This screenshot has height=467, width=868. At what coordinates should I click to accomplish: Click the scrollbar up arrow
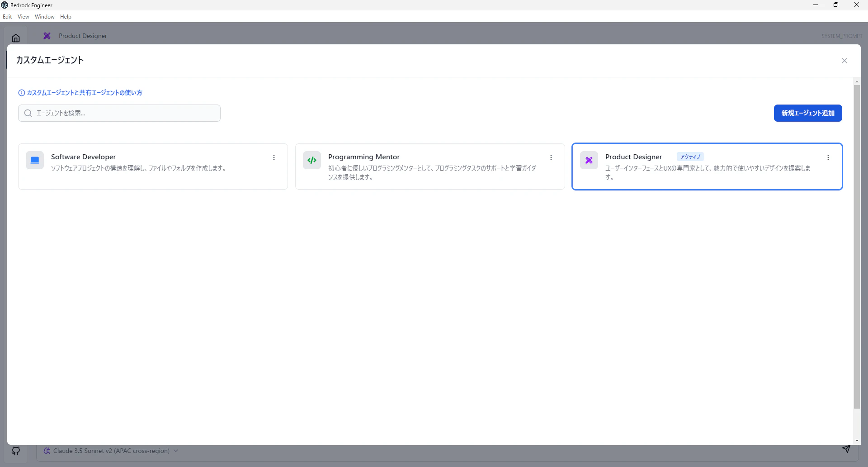pyautogui.click(x=857, y=81)
